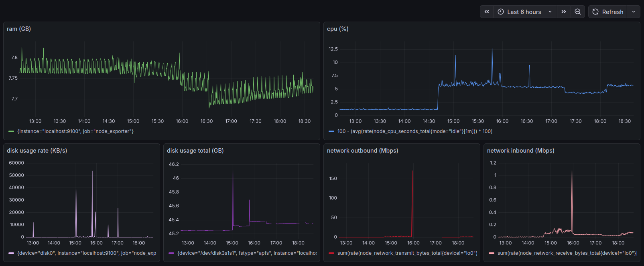The height and width of the screenshot is (266, 644).
Task: Open the refresh interval dropdown arrow
Action: pos(634,12)
